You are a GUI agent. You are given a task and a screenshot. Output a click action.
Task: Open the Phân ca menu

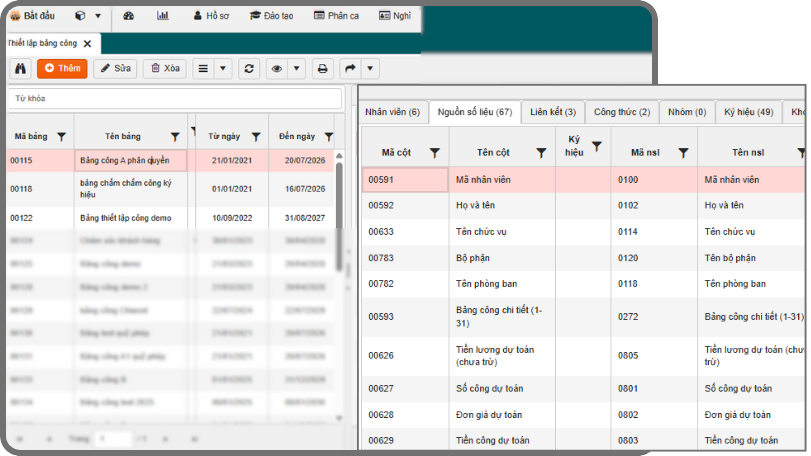pos(336,16)
